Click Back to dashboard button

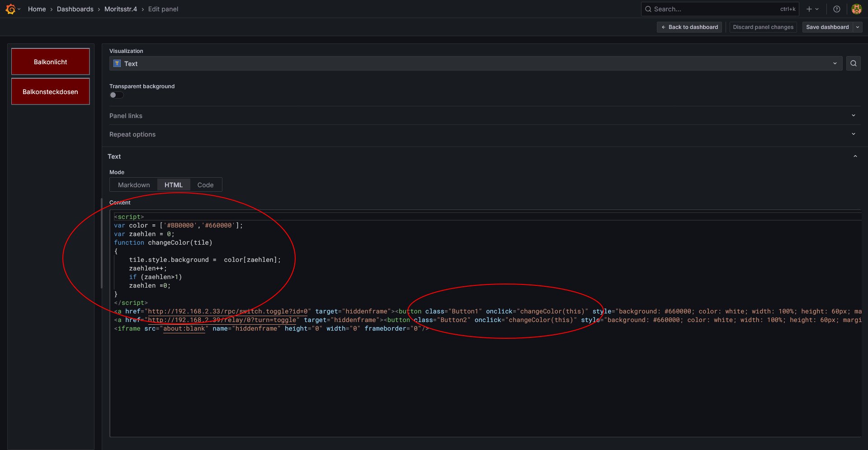[x=689, y=27]
